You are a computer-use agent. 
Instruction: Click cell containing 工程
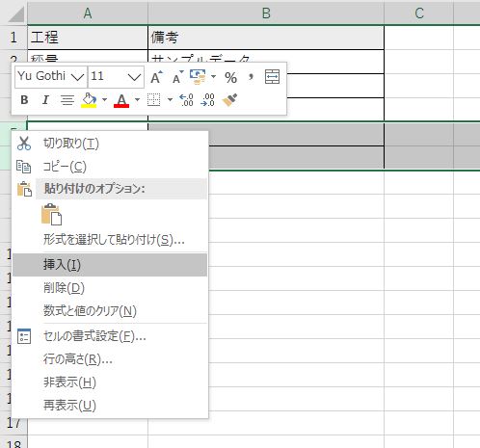(x=88, y=38)
